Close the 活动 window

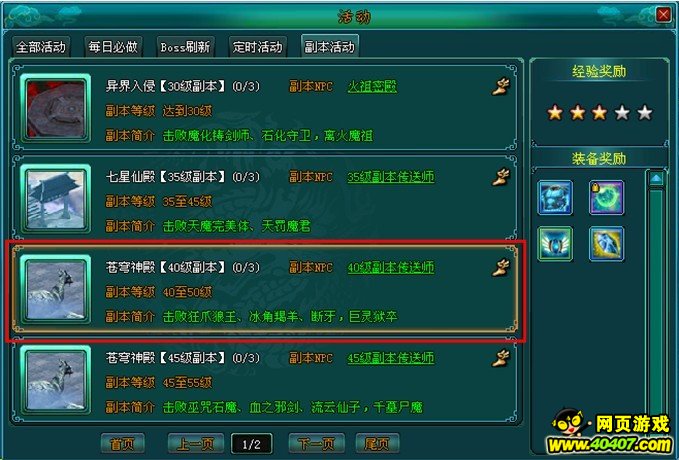[663, 15]
